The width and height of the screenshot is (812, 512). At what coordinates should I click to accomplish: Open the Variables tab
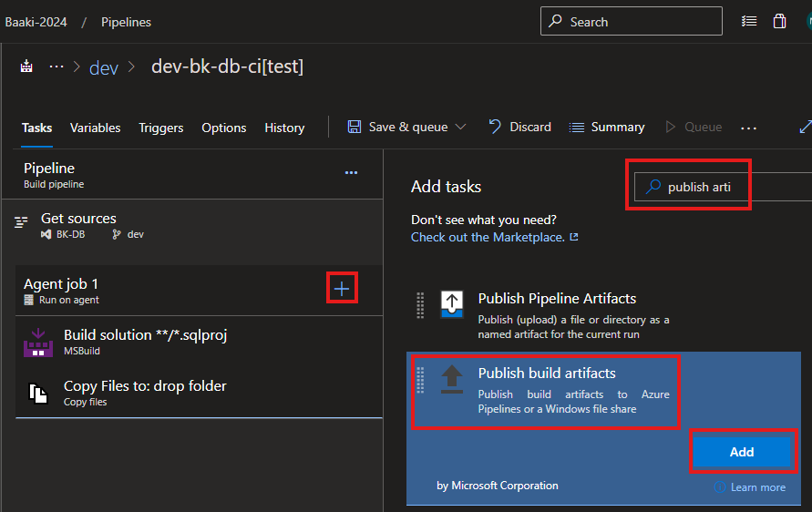point(96,128)
